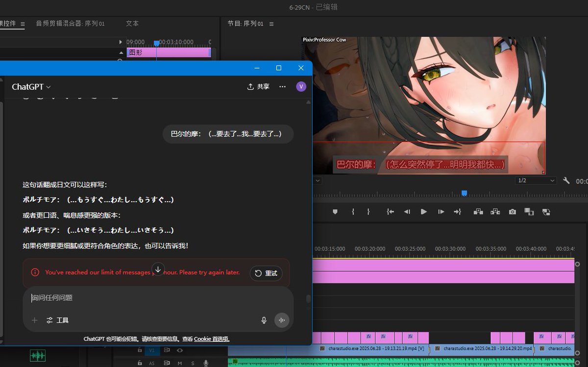
Task: Open the 节目: 序列 01 panel menu
Action: [x=271, y=24]
